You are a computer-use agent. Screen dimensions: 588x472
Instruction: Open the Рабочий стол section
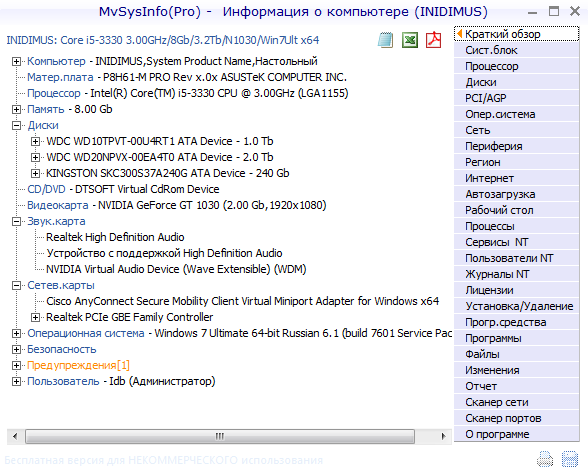516,210
